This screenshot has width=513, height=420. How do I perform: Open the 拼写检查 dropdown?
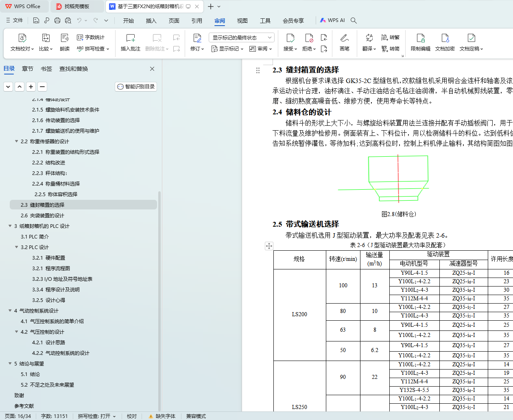coord(93,49)
